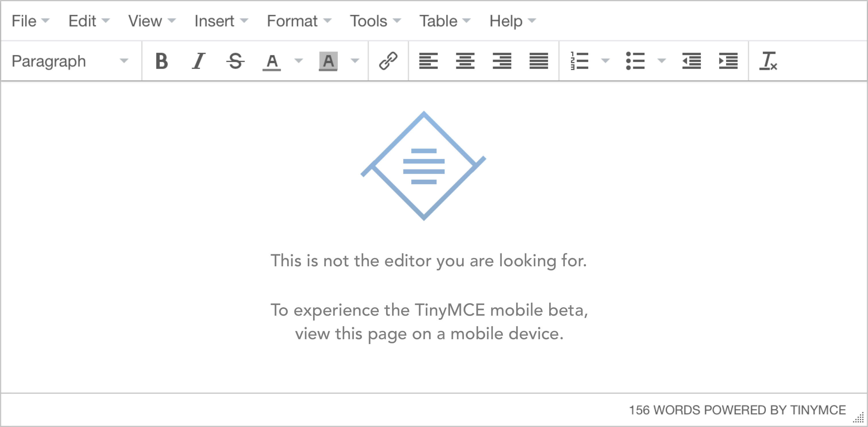Open the Insert menu
The width and height of the screenshot is (868, 427).
pyautogui.click(x=221, y=21)
